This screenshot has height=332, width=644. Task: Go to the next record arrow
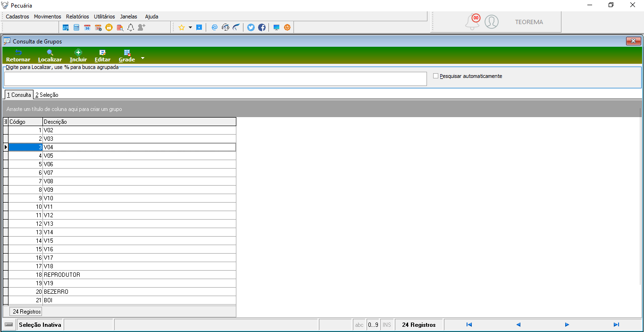tap(567, 324)
